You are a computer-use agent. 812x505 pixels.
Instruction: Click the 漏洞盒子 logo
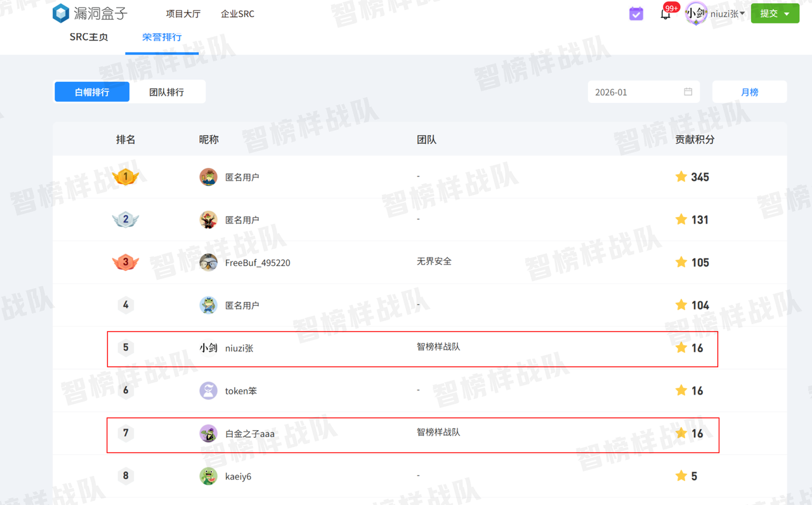pyautogui.click(x=90, y=13)
